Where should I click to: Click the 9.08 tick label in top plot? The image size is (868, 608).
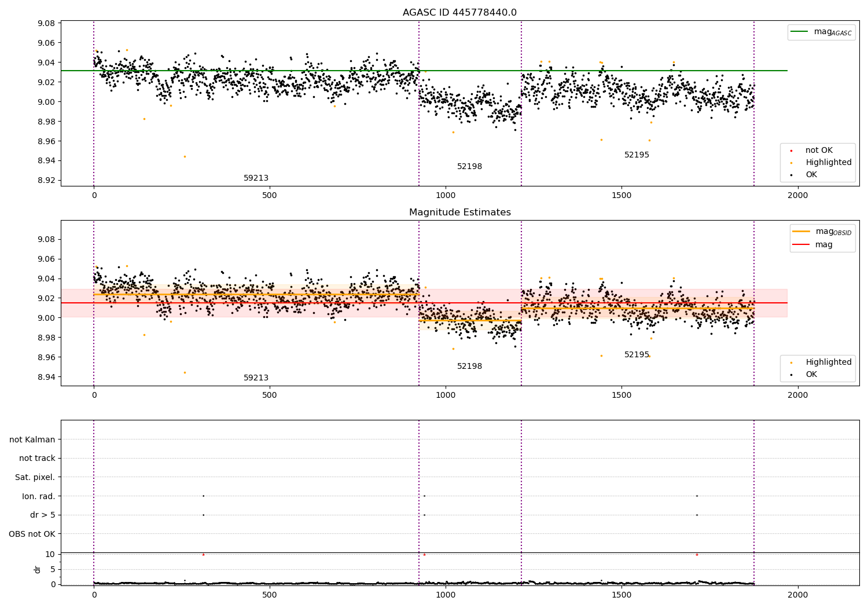tap(45, 24)
